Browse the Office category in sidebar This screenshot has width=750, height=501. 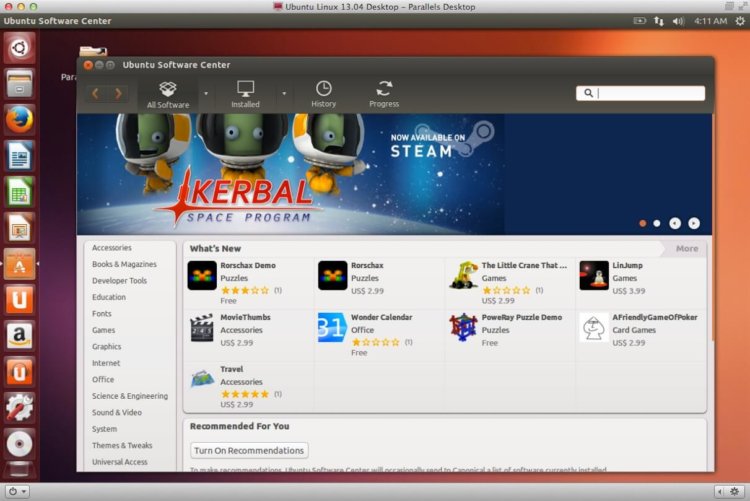click(103, 379)
